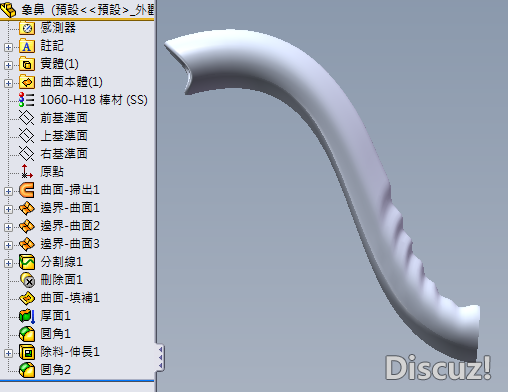The height and width of the screenshot is (392, 508).
Task: Click the 實體(1) solid bodies folder icon
Action: tap(27, 64)
